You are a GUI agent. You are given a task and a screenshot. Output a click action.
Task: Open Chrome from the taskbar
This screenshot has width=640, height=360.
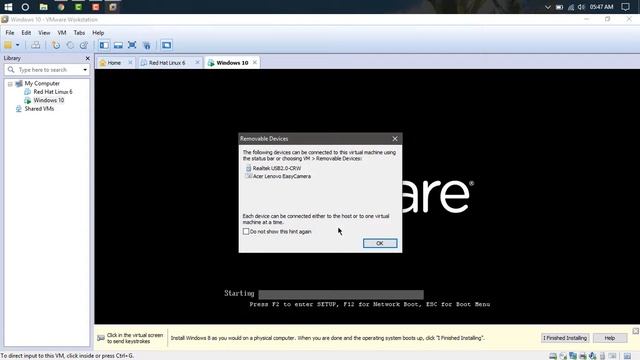(61, 7)
